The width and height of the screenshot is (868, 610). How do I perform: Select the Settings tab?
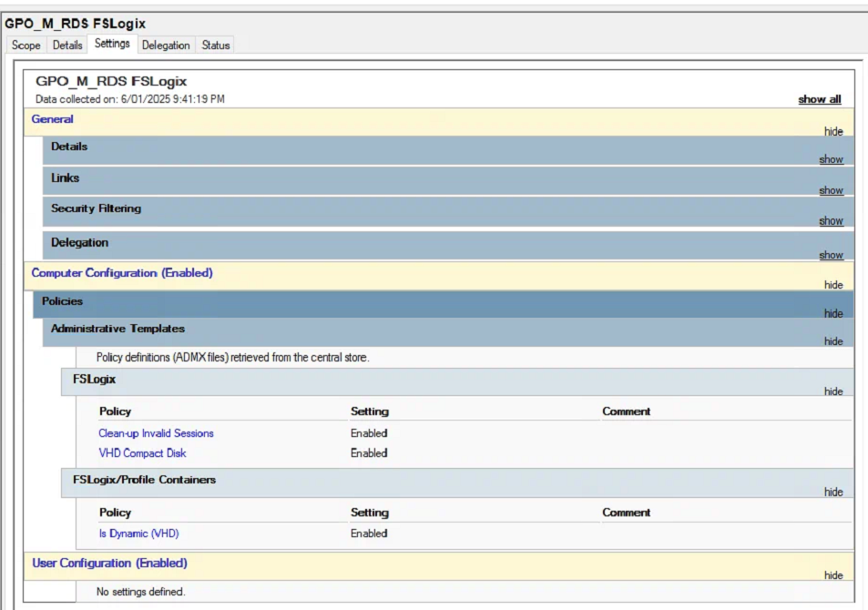tap(112, 44)
